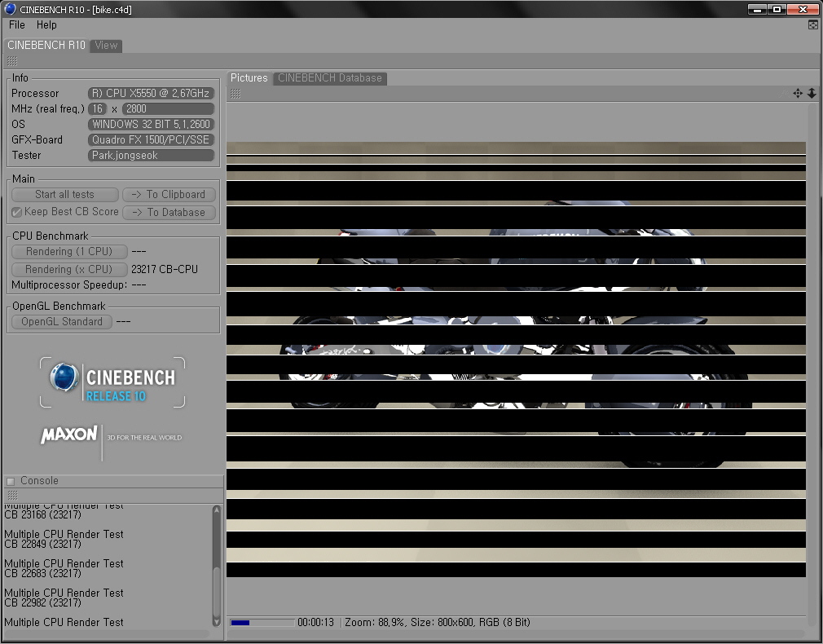Click the layout icon right of the menu bar
The width and height of the screenshot is (823, 644).
[813, 24]
